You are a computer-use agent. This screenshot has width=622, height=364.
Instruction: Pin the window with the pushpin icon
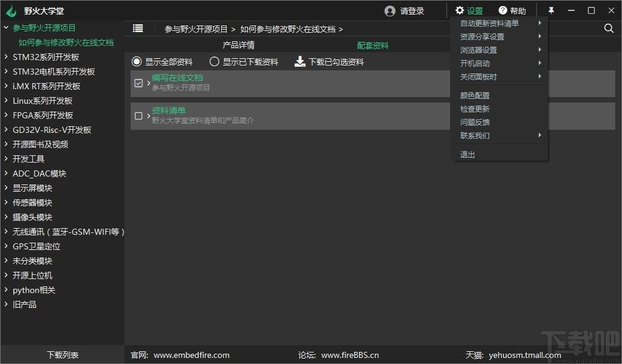[551, 11]
